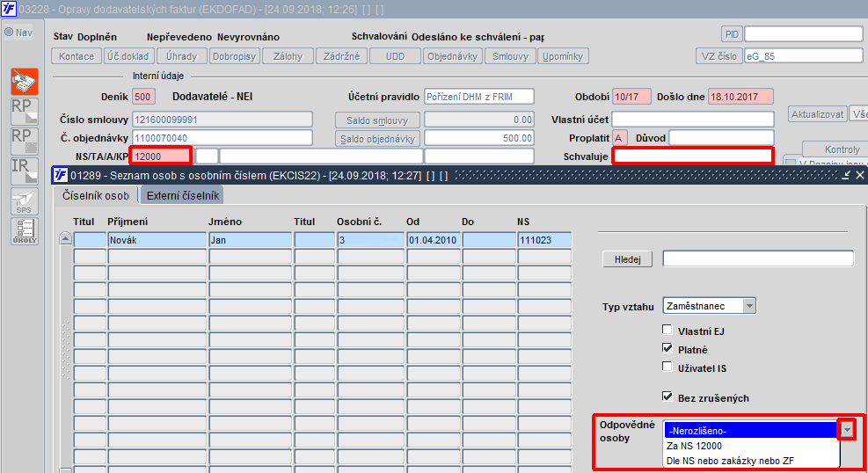The width and height of the screenshot is (868, 473).
Task: Click the Od date cell 01.04.2010
Action: click(x=434, y=240)
